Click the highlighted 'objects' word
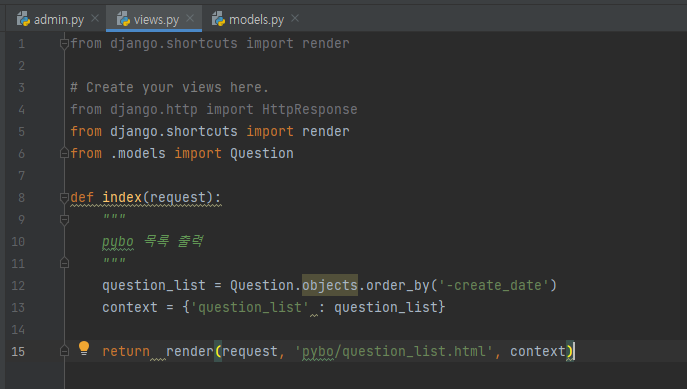This screenshot has height=389, width=687. pos(330,285)
